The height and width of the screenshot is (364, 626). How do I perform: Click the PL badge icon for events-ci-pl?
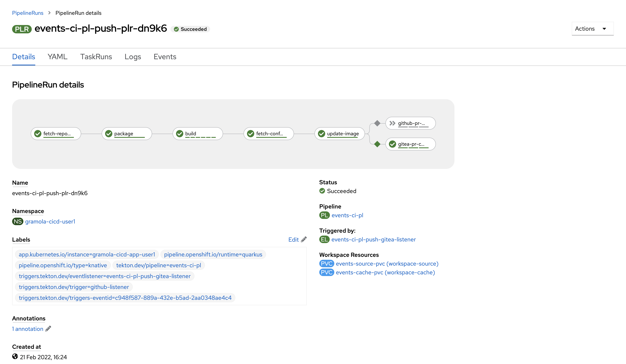coord(324,215)
